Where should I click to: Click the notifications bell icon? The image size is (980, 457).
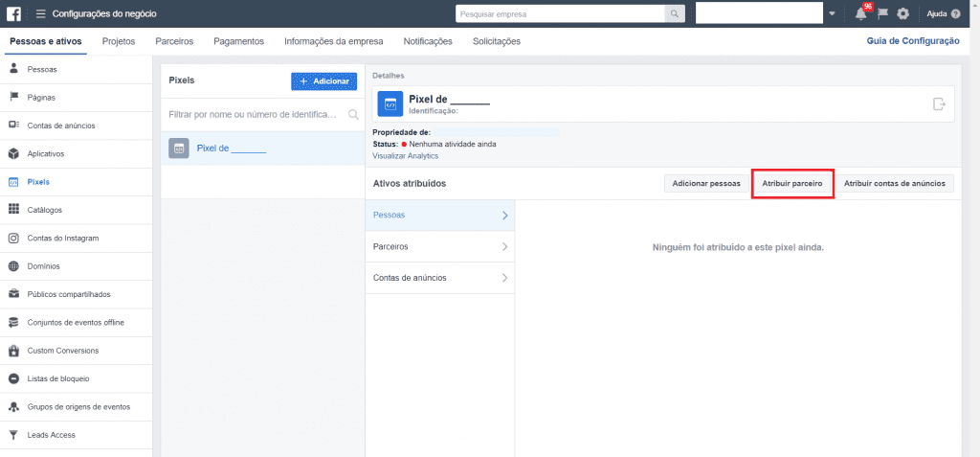[x=860, y=13]
